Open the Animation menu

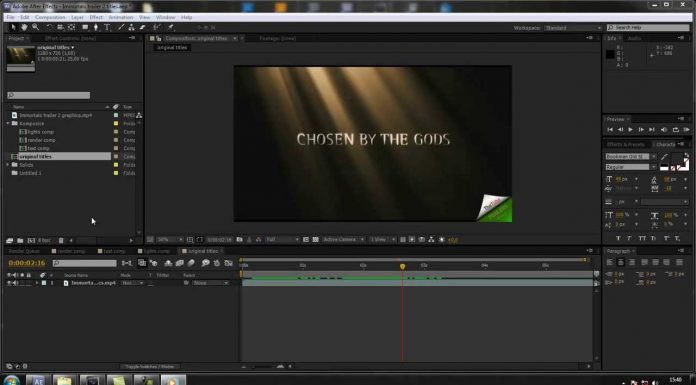pos(121,17)
